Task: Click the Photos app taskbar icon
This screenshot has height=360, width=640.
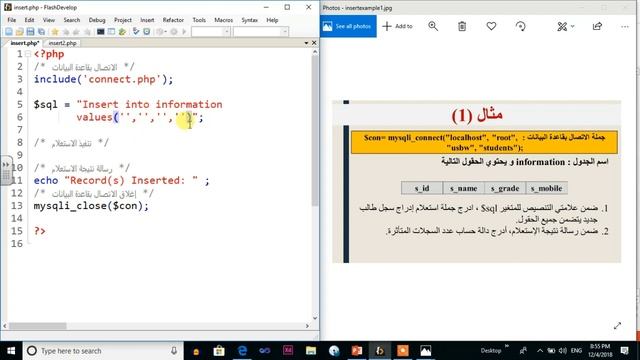Action: (x=426, y=351)
